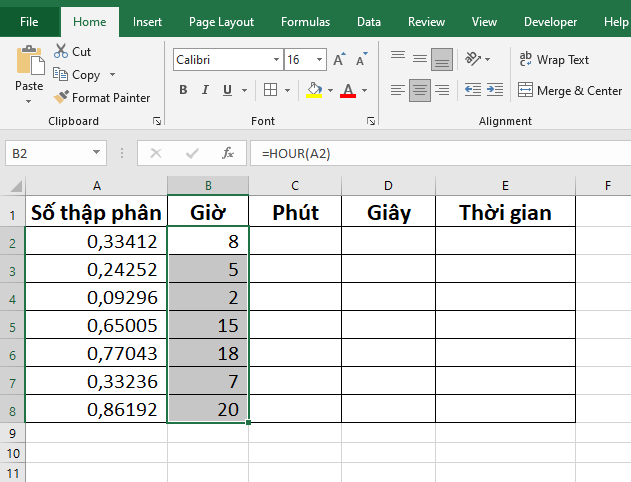This screenshot has height=482, width=631.
Task: Switch to the Formulas ribbon tab
Action: (305, 22)
